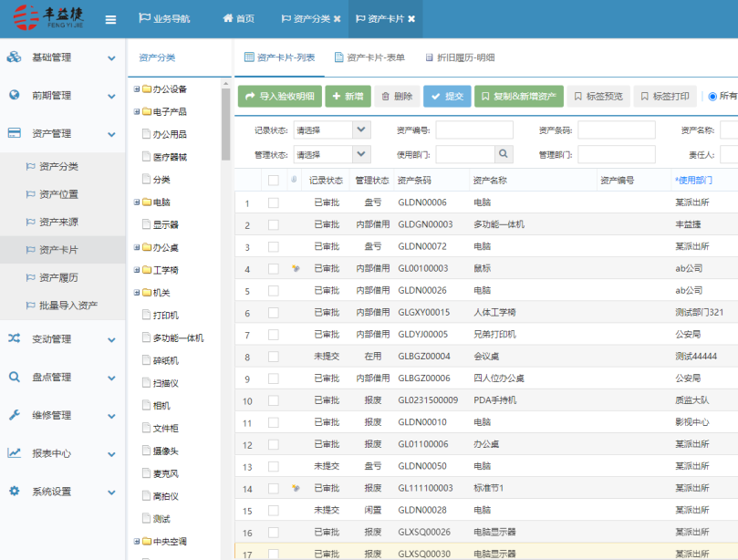Check the row 2 checkbox for GLDGN00003
This screenshot has height=560, width=738.
(x=274, y=225)
